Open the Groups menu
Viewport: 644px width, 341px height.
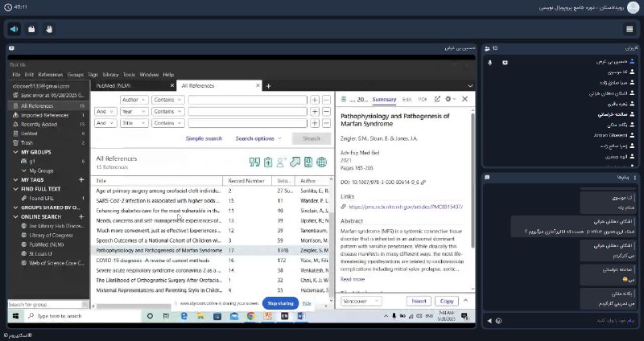pyautogui.click(x=76, y=75)
